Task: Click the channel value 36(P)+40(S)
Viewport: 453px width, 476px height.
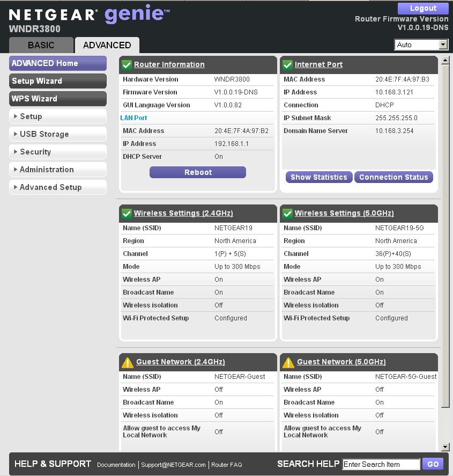Action: tap(393, 254)
